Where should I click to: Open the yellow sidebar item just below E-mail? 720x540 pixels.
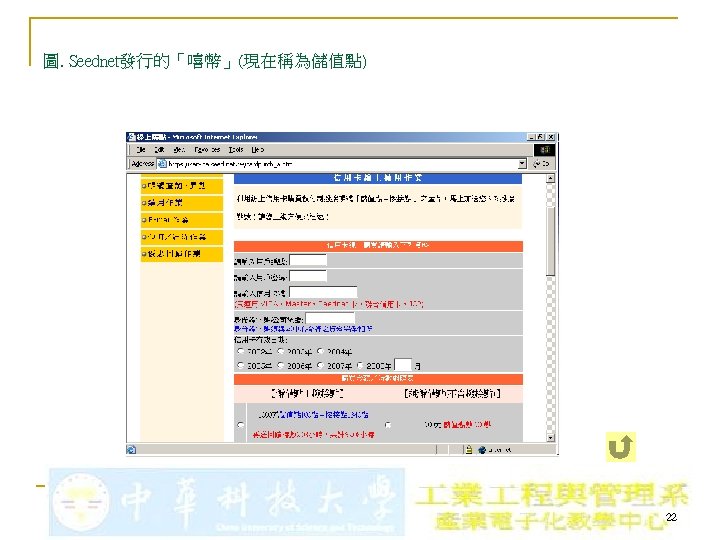point(182,236)
